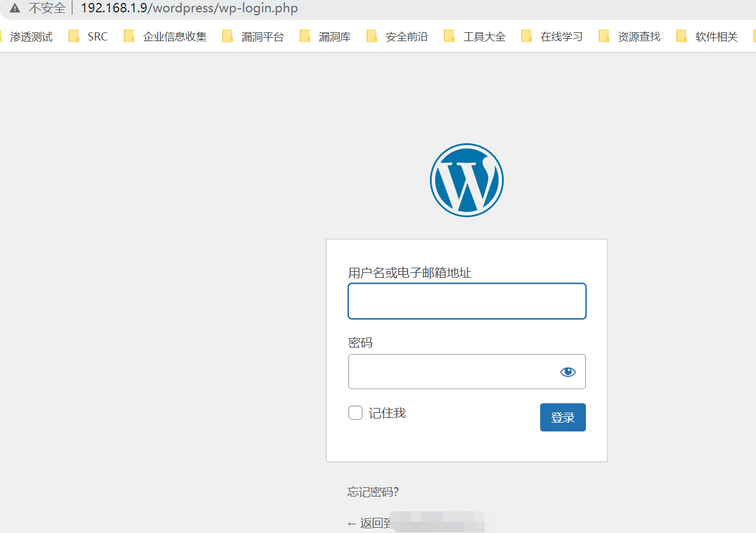Focus the 用户名或电子邮箱地址 input field
Viewport: 756px width, 533px height.
tap(467, 301)
